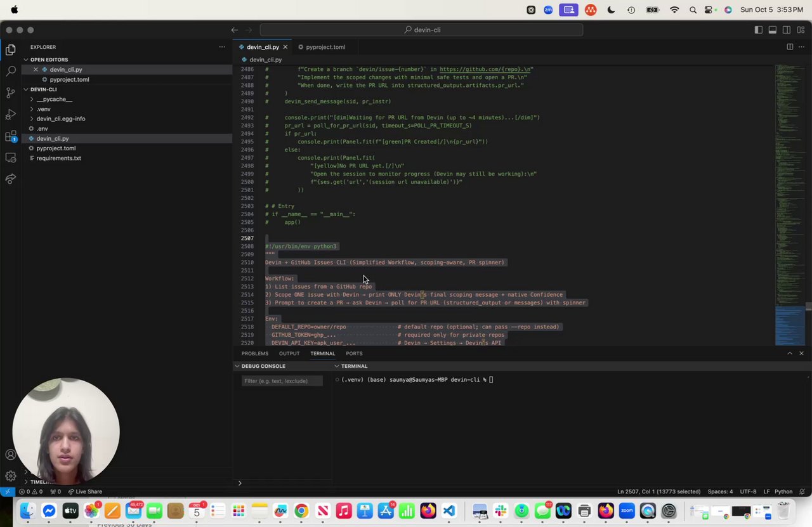Click the Split Editor Right icon
The image size is (812, 527).
click(x=790, y=47)
